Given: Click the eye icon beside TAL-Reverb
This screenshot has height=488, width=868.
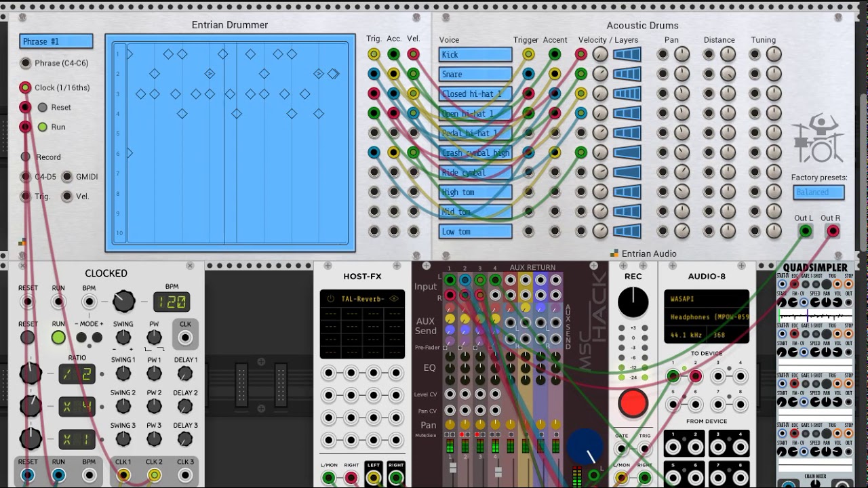Looking at the screenshot, I should coord(394,298).
